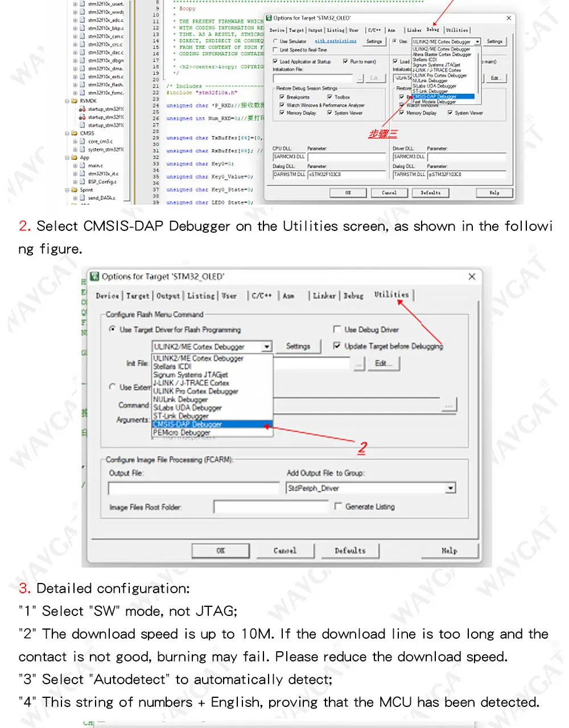
Task: Click Keil icon in Utilities dialog title bar
Action: click(95, 277)
